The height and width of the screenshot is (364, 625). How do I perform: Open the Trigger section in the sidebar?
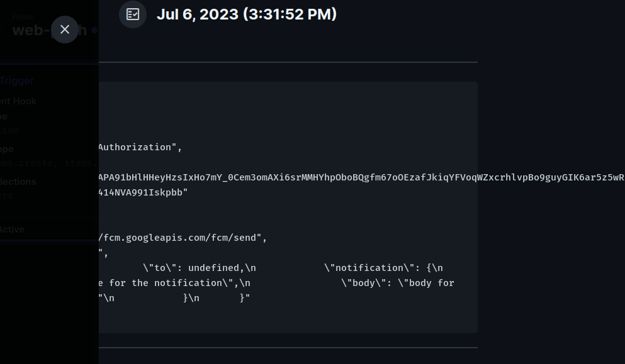(17, 80)
